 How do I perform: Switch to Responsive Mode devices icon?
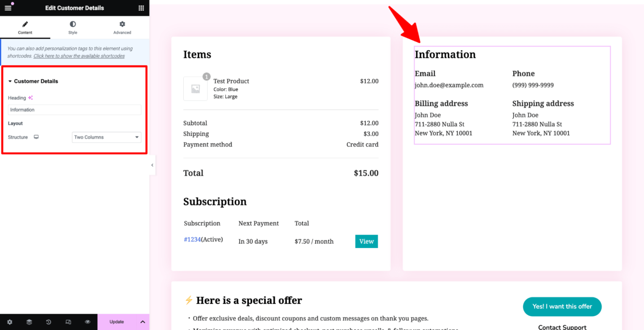tap(68, 322)
